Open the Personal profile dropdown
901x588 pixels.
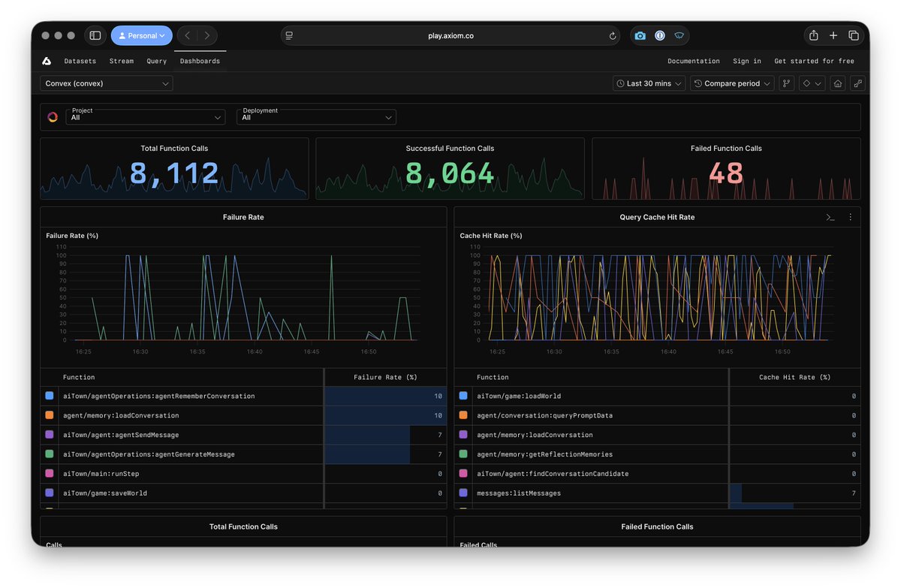click(x=141, y=35)
